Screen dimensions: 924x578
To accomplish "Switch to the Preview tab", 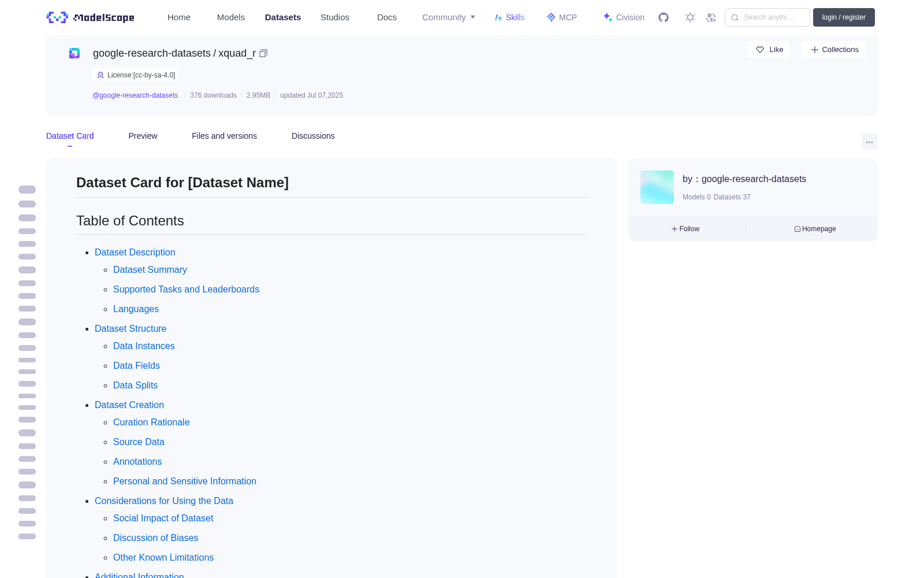I will (x=143, y=136).
